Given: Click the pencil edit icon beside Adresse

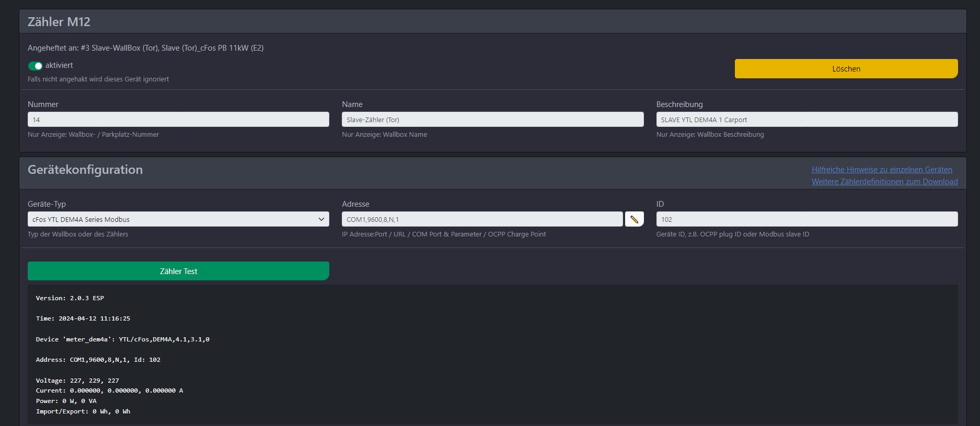Looking at the screenshot, I should [x=634, y=219].
